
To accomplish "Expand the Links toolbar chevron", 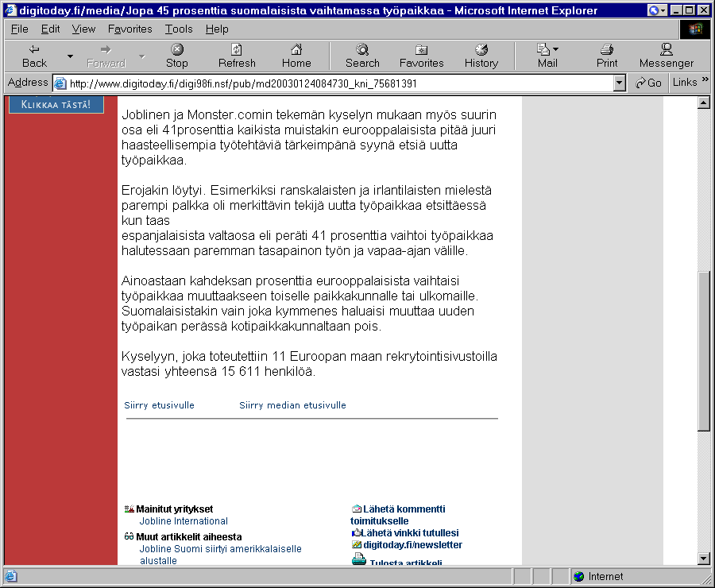I will tap(705, 79).
